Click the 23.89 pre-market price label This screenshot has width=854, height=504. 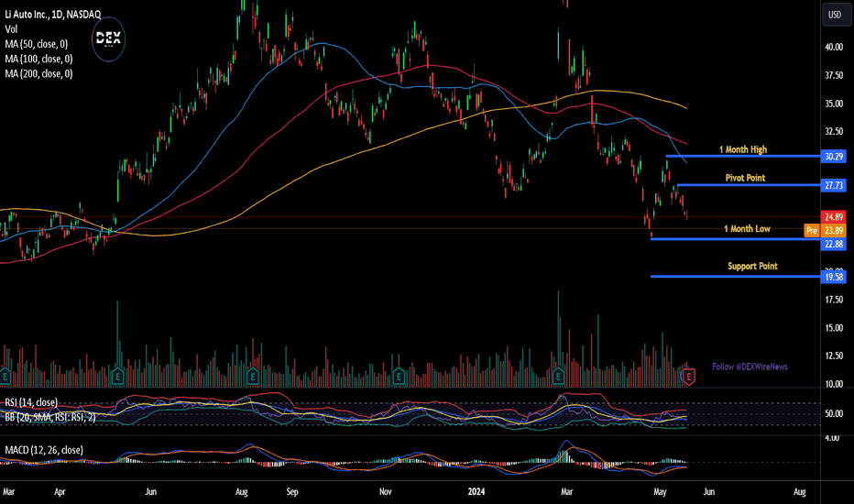(833, 231)
